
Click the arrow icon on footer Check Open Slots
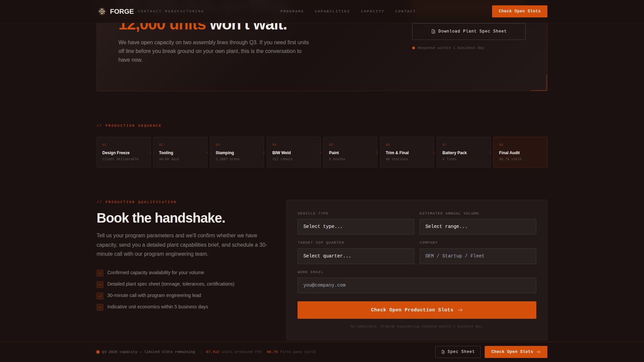[x=539, y=352]
